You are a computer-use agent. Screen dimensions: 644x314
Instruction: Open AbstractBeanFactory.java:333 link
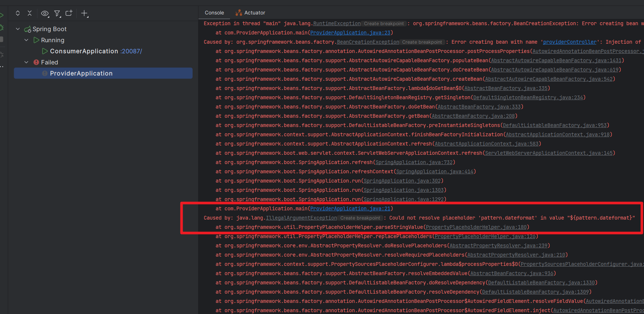point(479,107)
